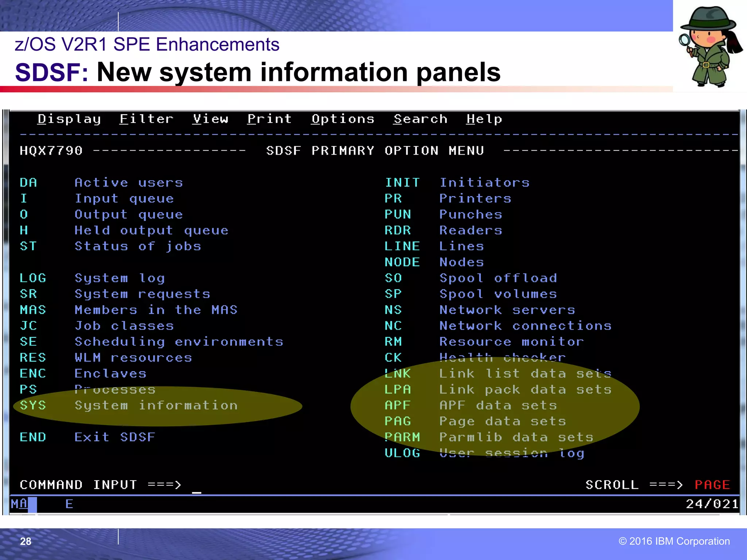Select the LOG System log option
This screenshot has width=747, height=560.
(92, 279)
